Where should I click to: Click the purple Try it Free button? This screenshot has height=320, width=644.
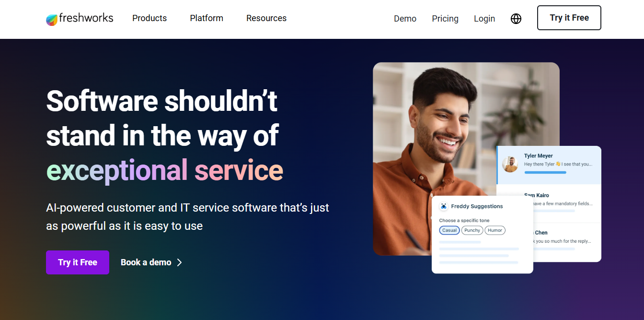tap(77, 262)
